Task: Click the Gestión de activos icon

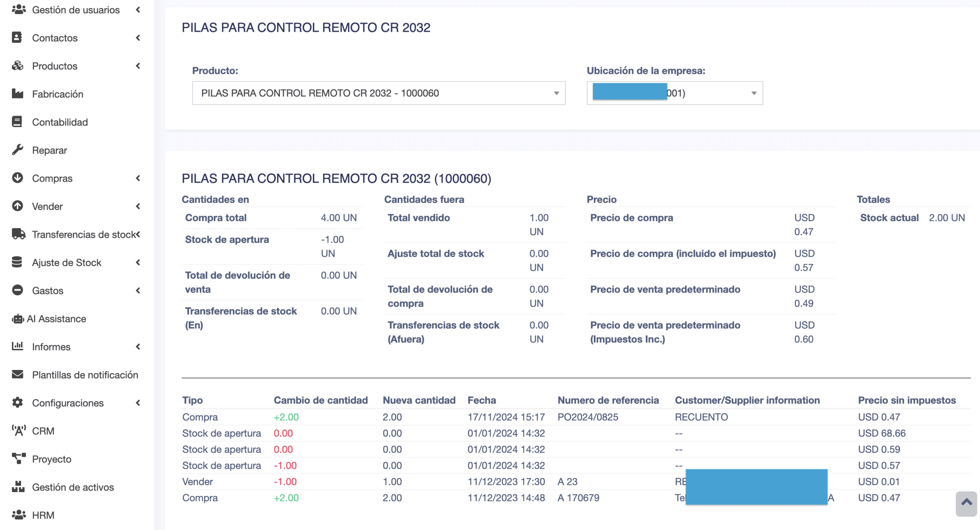Action: point(18,487)
